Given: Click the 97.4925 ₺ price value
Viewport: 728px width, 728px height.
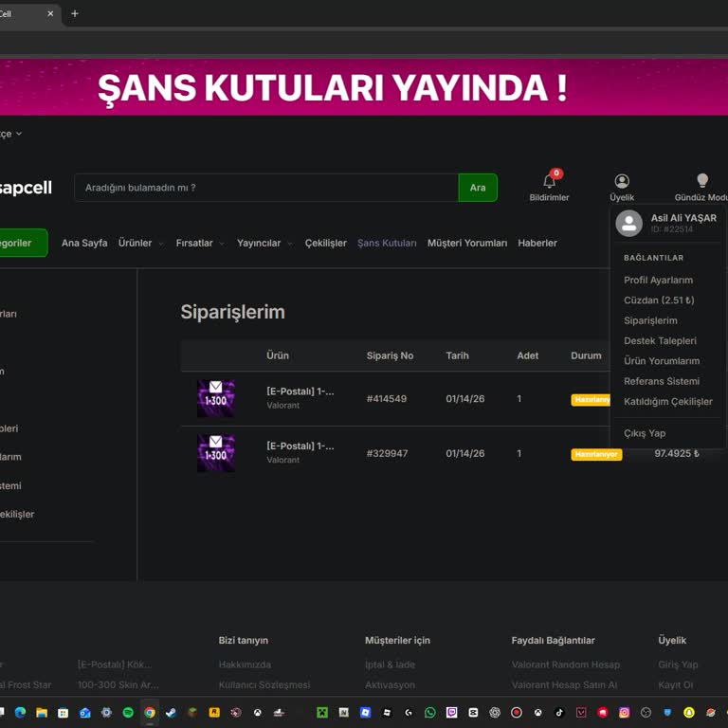Looking at the screenshot, I should coord(677,453).
